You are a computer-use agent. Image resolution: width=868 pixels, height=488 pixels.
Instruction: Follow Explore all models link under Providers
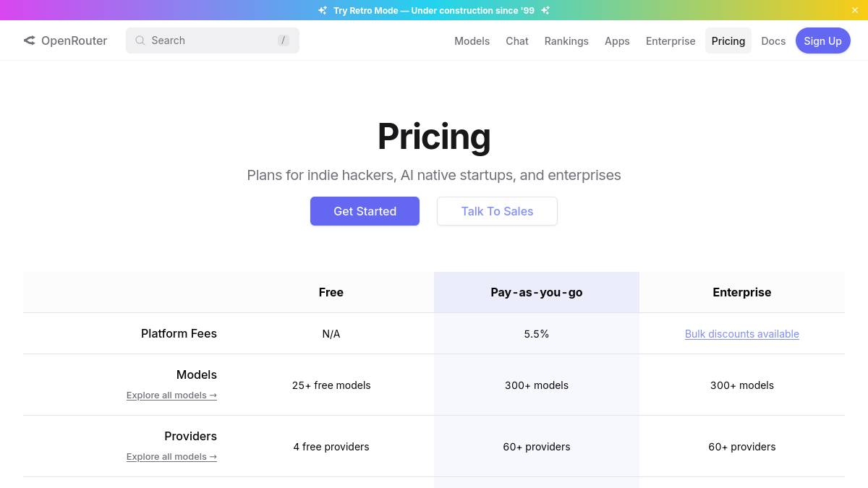(x=171, y=457)
